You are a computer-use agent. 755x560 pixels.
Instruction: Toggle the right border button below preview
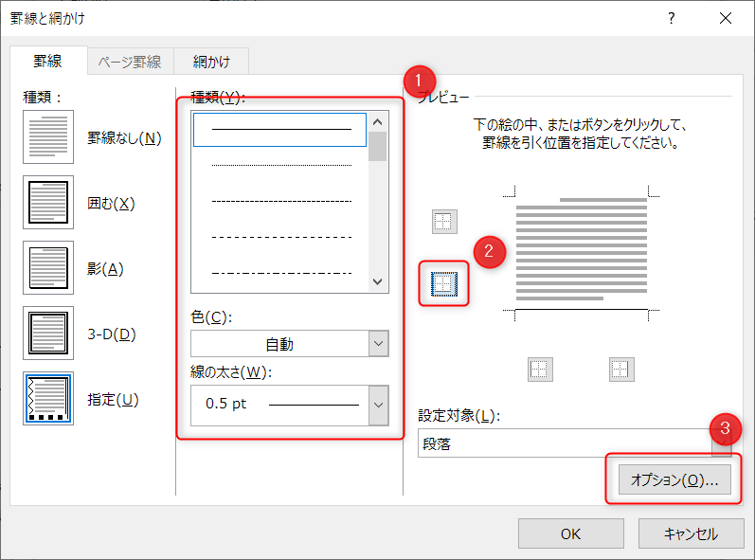[x=620, y=370]
